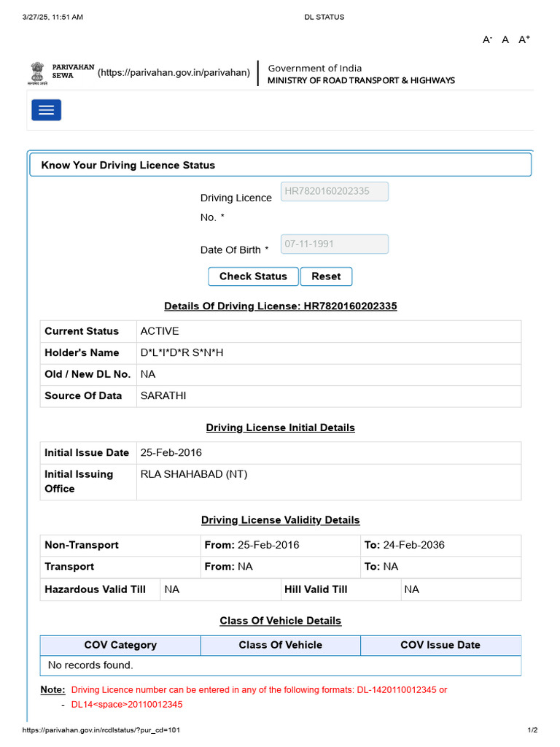Screen dimensions: 560x747
Task: Select initial issue date 25-Feb-2016
Action: (x=171, y=452)
